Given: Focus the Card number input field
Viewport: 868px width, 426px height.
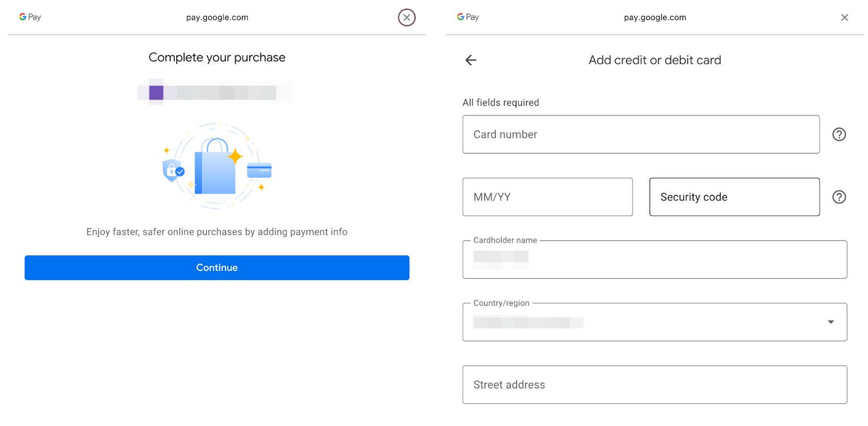Looking at the screenshot, I should pos(641,134).
